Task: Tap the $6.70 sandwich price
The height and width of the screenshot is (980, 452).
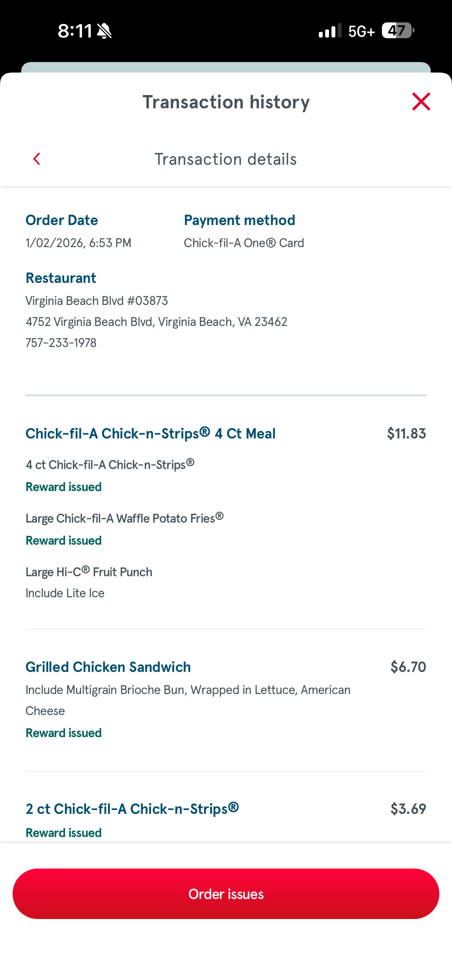Action: pyautogui.click(x=408, y=667)
